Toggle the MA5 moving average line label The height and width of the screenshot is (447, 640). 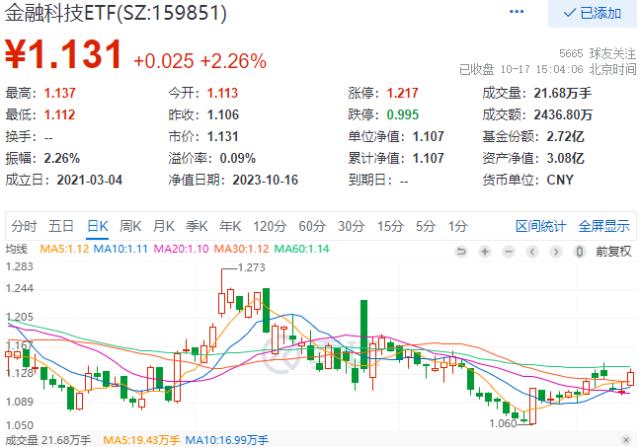tap(65, 247)
